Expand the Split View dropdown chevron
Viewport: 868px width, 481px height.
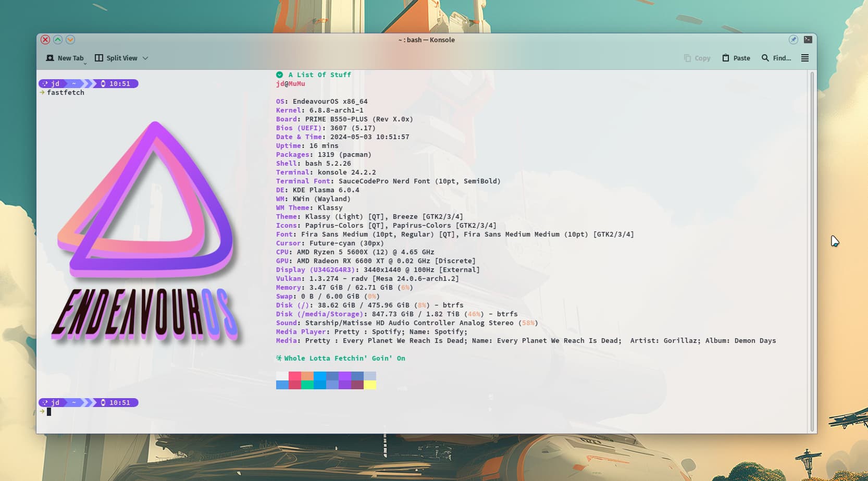[145, 58]
